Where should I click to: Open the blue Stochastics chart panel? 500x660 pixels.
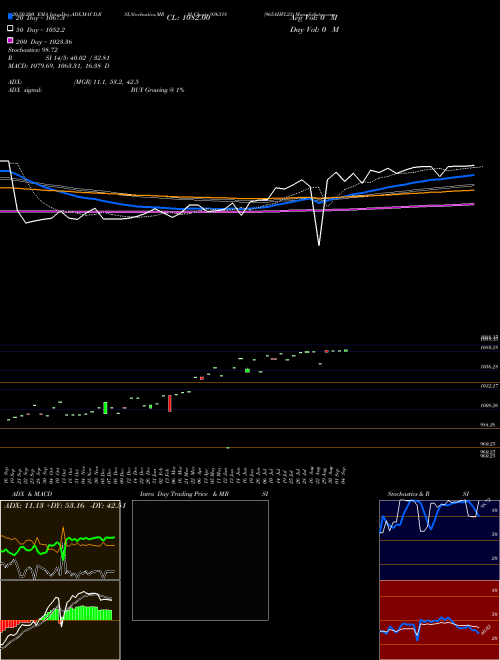[x=439, y=540]
